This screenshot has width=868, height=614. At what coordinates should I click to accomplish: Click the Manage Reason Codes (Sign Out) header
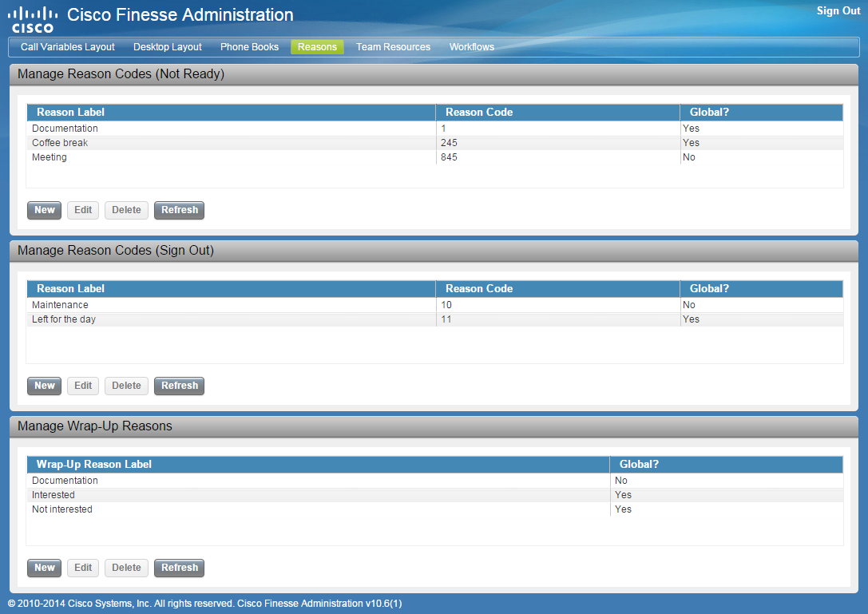(434, 250)
